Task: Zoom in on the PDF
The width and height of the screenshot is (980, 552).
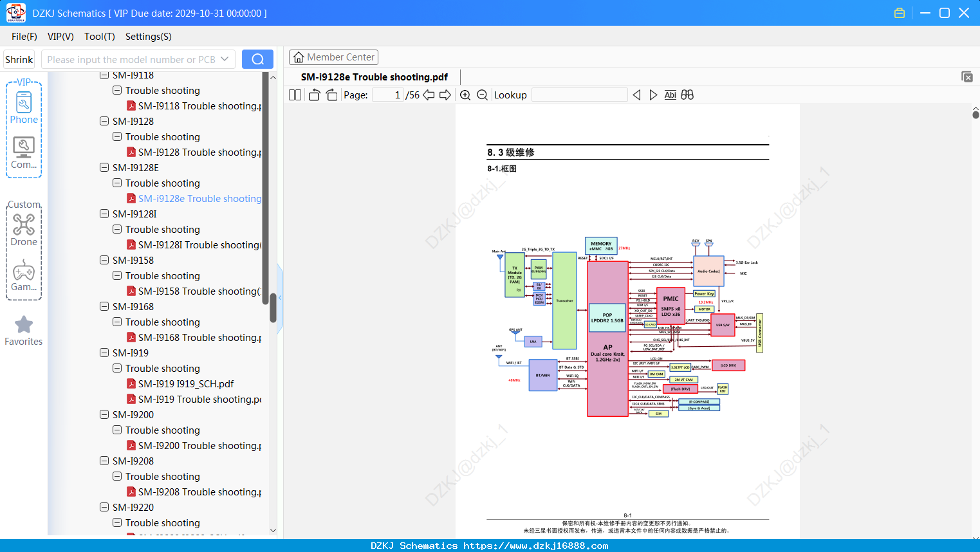Action: coord(465,95)
